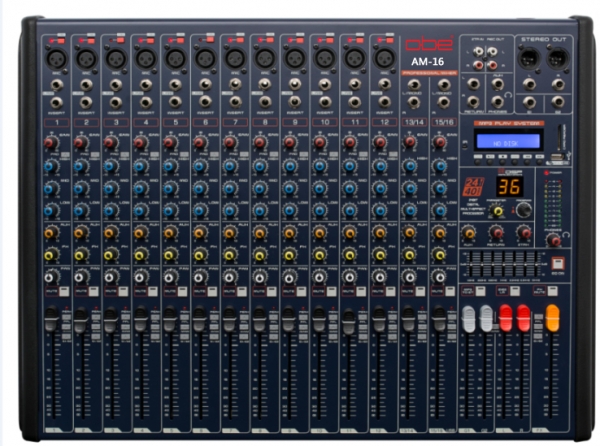Click the blue NO DISK display screen

[x=508, y=141]
